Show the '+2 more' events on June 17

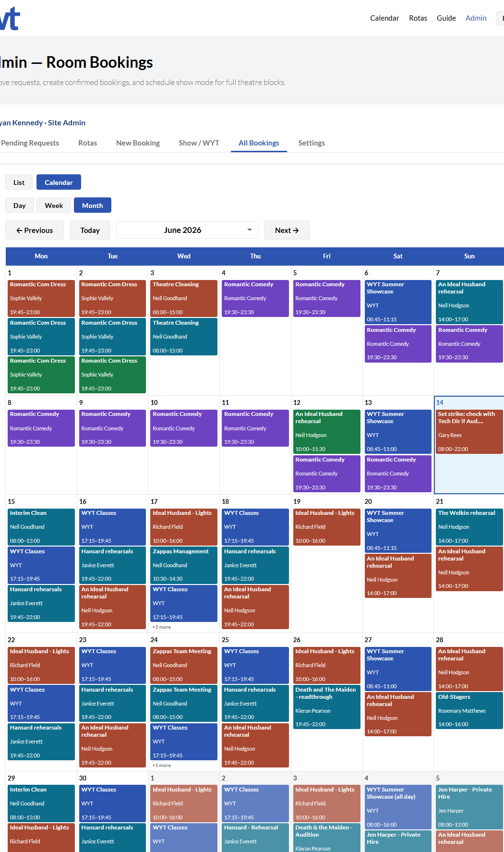click(162, 627)
